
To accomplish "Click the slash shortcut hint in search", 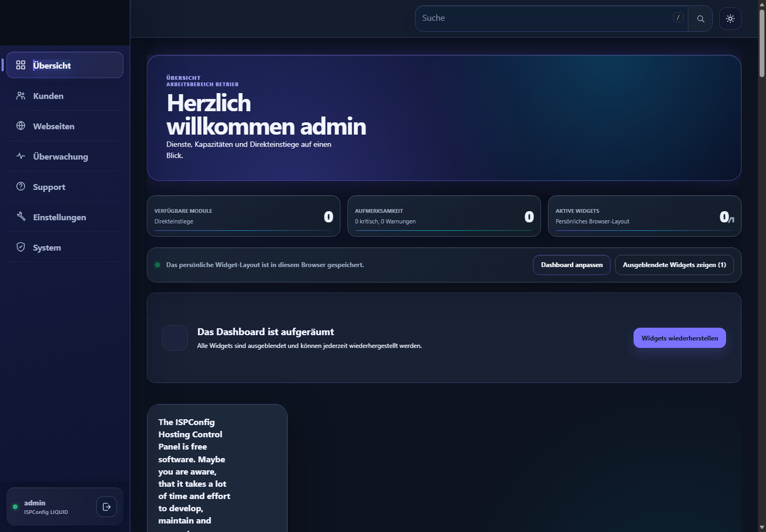I will coord(678,18).
